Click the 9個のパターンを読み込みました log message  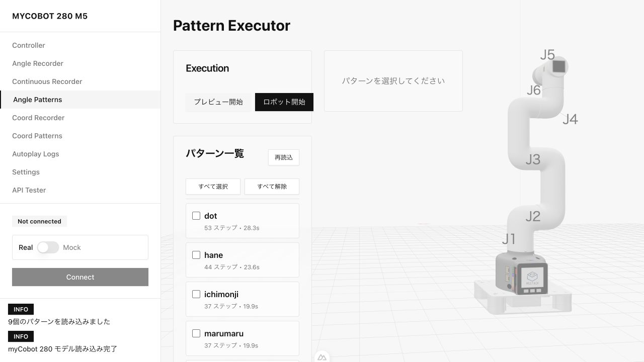59,322
